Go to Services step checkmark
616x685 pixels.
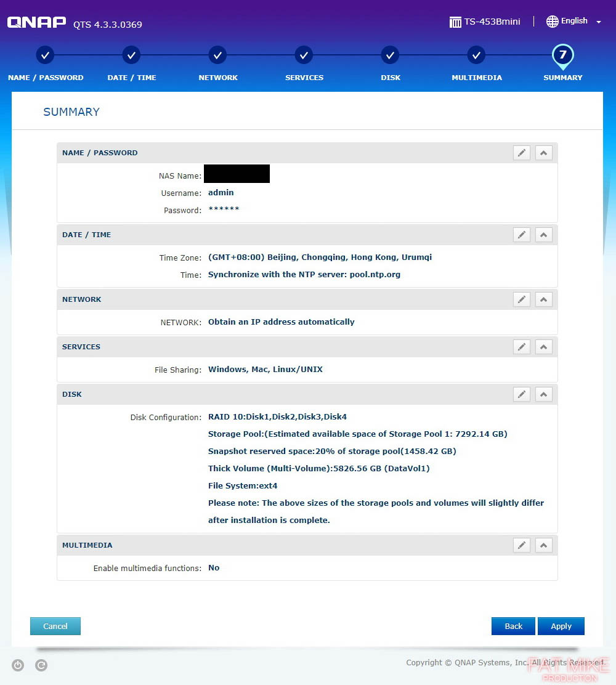coord(304,55)
